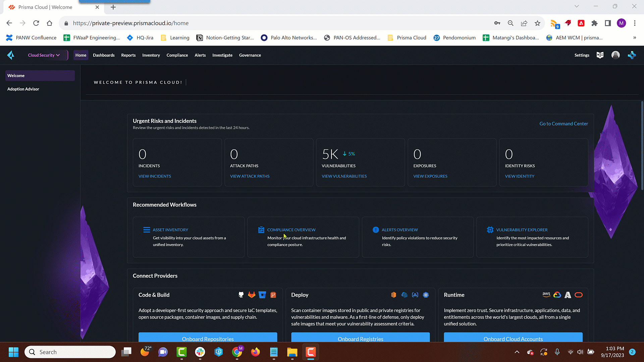Click the Alerts Overview info icon
The width and height of the screenshot is (644, 362).
coord(376,230)
